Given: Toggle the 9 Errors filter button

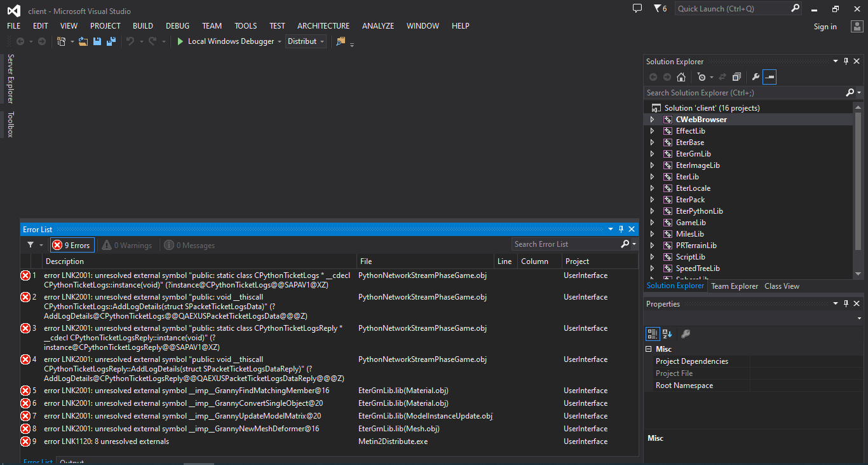Looking at the screenshot, I should 72,245.
